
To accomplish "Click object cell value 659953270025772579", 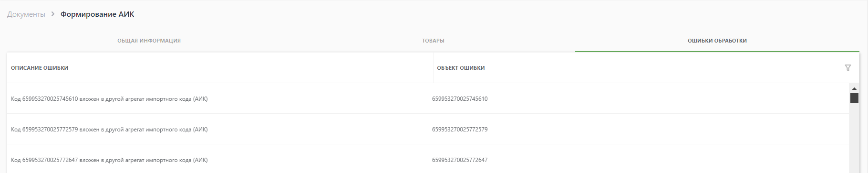I will [x=460, y=130].
